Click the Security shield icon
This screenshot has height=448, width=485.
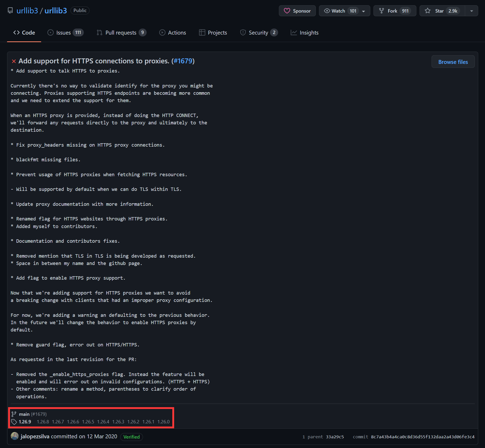[243, 32]
